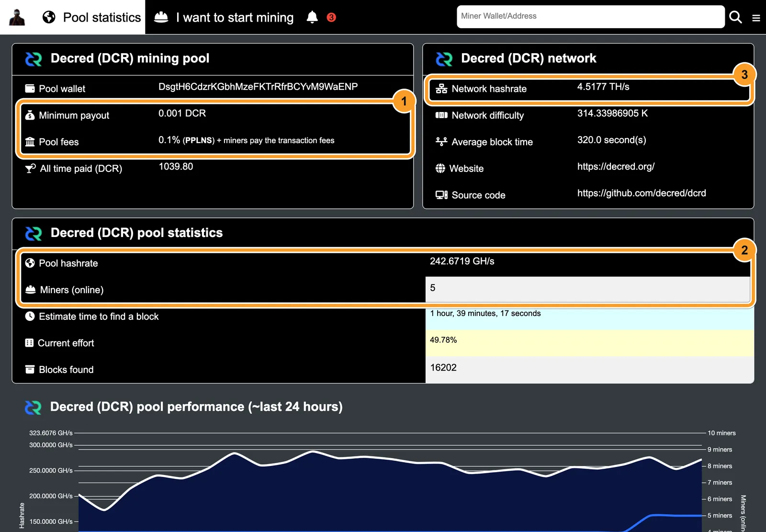766x532 pixels.
Task: Click the red 3 notification badge
Action: (331, 17)
